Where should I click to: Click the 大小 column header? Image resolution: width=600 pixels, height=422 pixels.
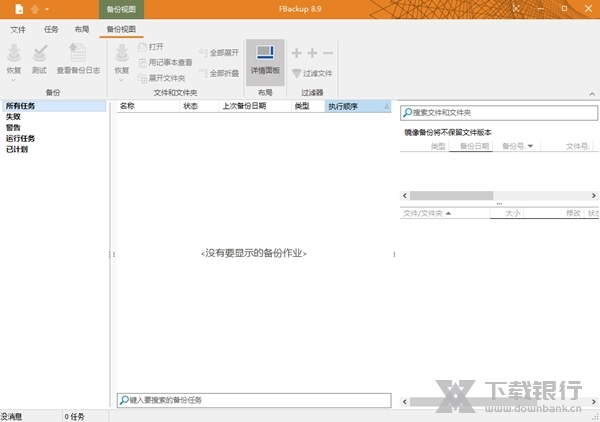[507, 213]
